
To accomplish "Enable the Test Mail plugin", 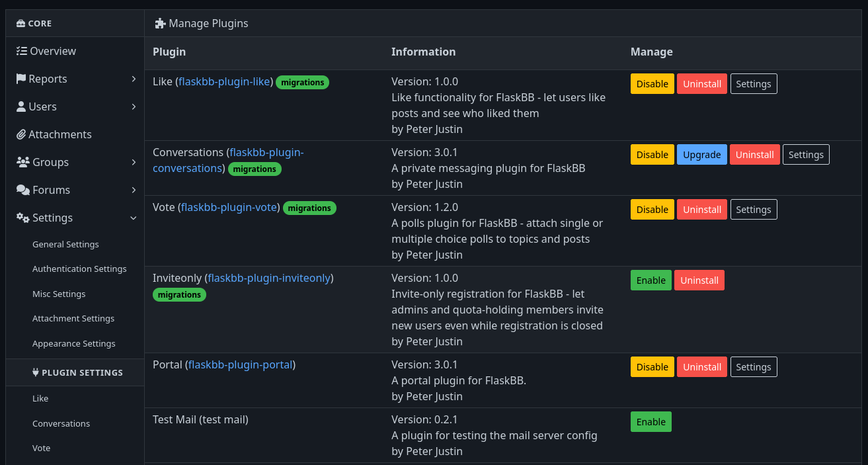I will [x=651, y=422].
